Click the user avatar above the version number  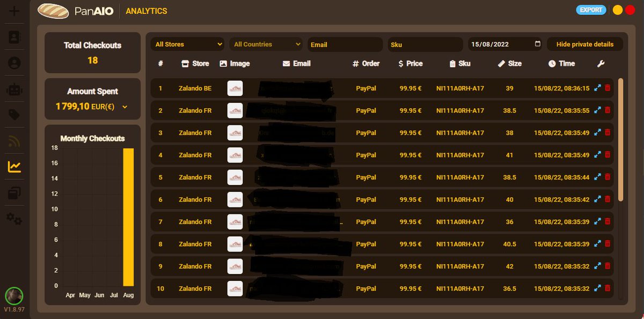point(14,296)
